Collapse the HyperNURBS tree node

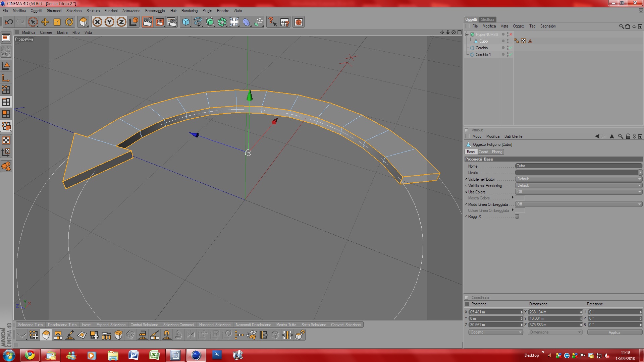(467, 34)
